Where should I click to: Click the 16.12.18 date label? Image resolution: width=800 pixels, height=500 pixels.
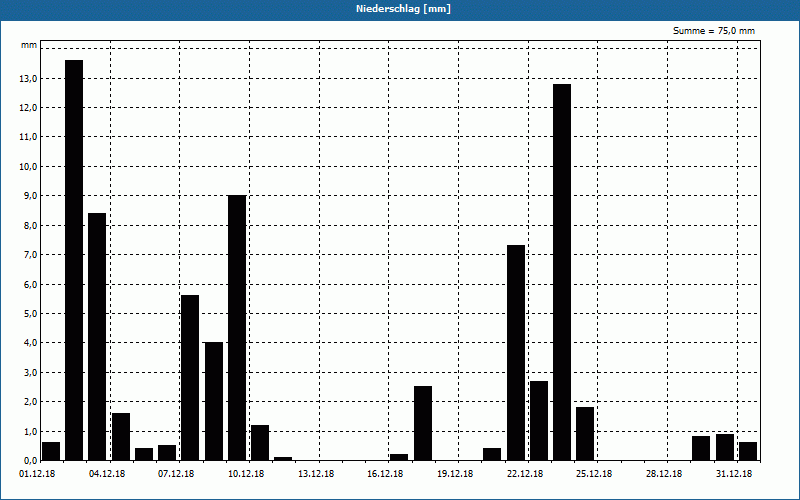(385, 474)
